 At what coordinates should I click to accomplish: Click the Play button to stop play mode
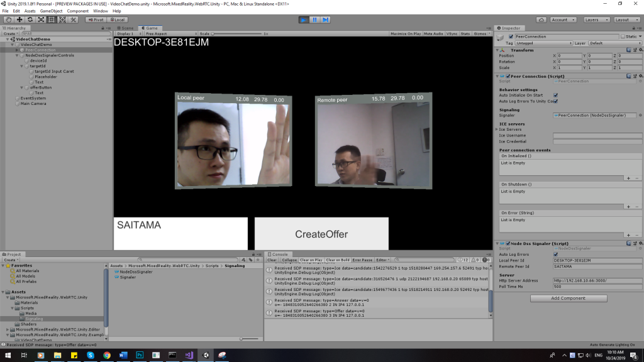[304, 19]
